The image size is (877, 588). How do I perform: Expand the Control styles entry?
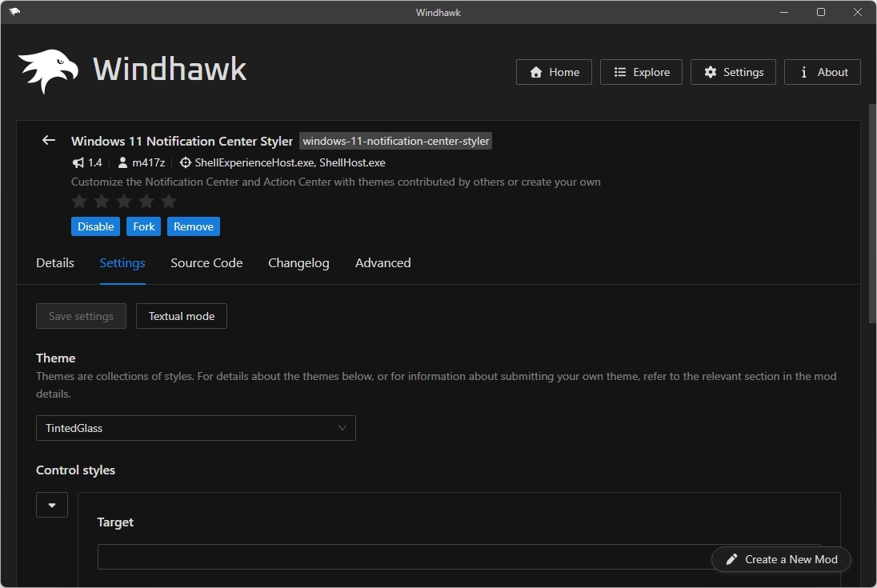coord(51,505)
